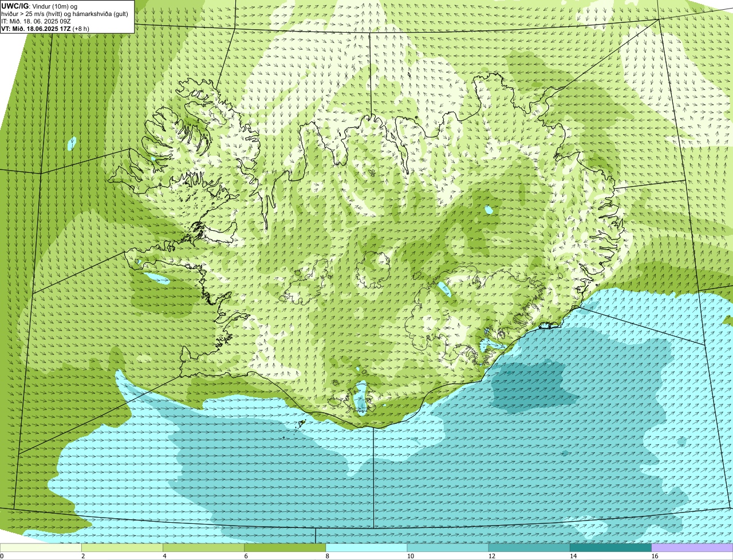Click the legend value label '16'
733x560 pixels.
pos(655,556)
